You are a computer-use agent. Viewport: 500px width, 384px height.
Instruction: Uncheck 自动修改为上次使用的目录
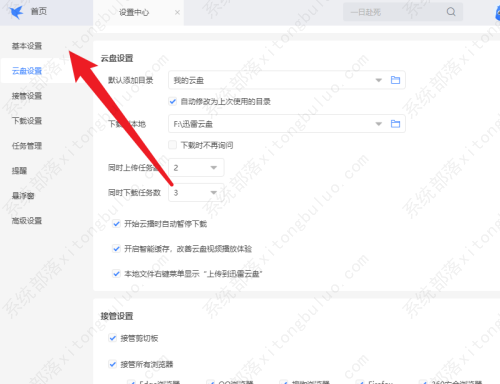point(172,101)
